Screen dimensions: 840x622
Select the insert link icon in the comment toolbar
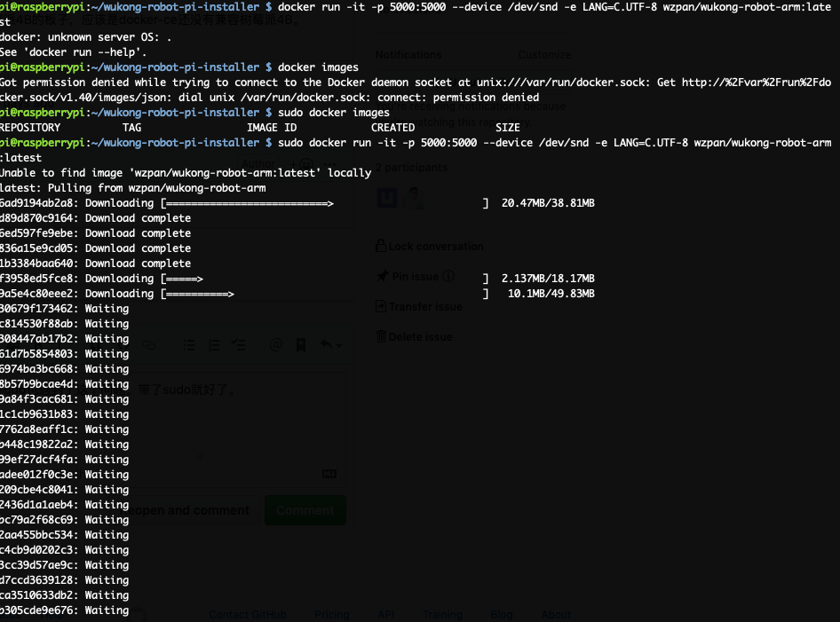149,344
